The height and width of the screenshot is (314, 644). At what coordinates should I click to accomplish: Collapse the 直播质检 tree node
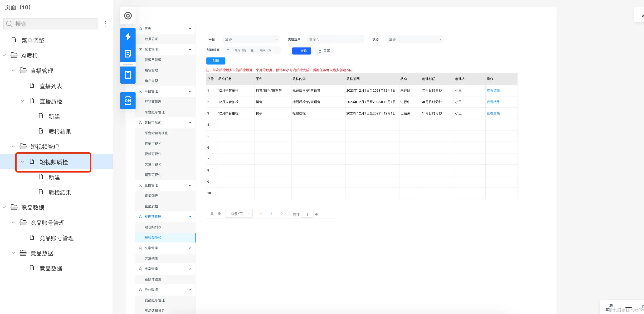(22, 101)
